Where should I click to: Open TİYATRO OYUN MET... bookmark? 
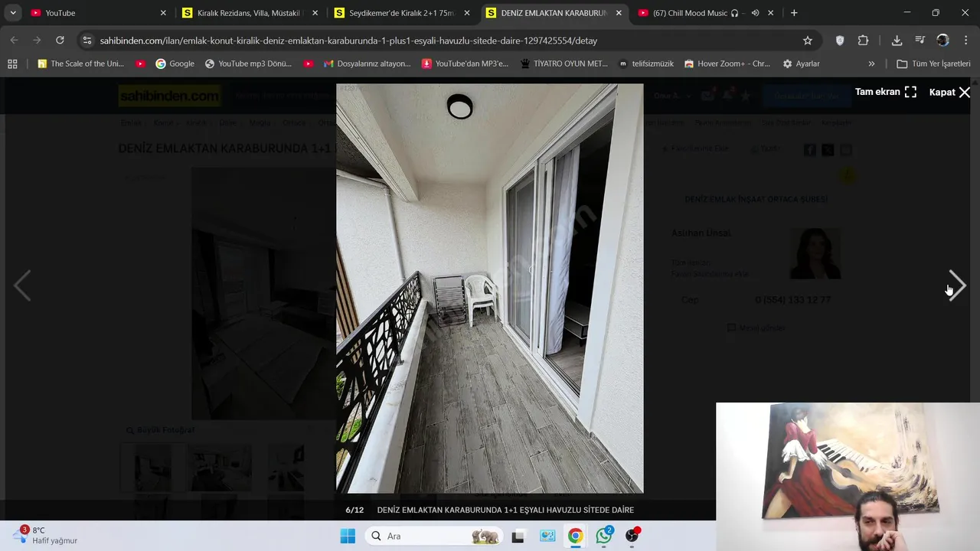pos(563,64)
